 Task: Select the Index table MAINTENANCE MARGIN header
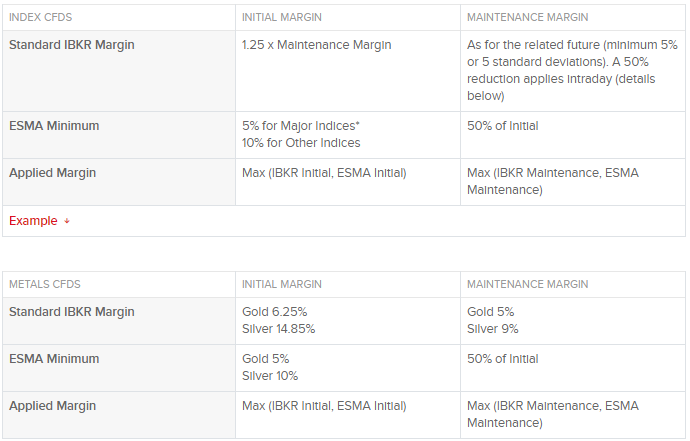pos(528,17)
